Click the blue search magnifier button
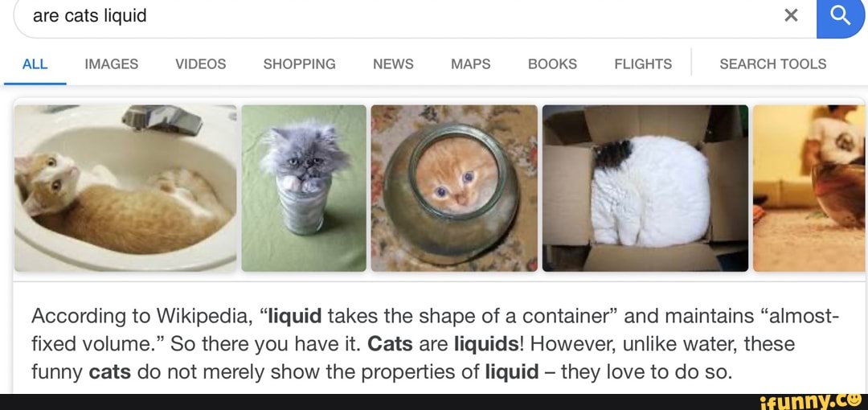 (x=841, y=17)
